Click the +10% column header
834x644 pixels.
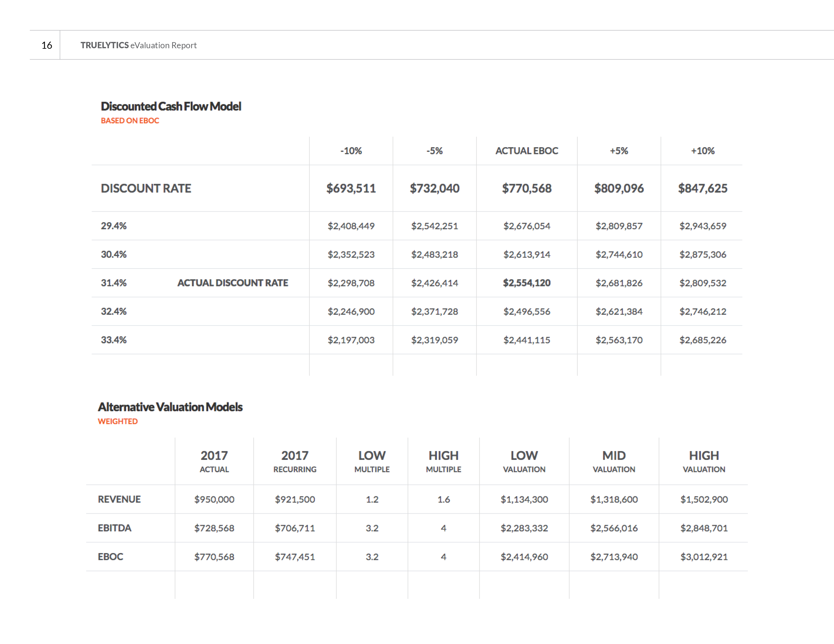[703, 151]
